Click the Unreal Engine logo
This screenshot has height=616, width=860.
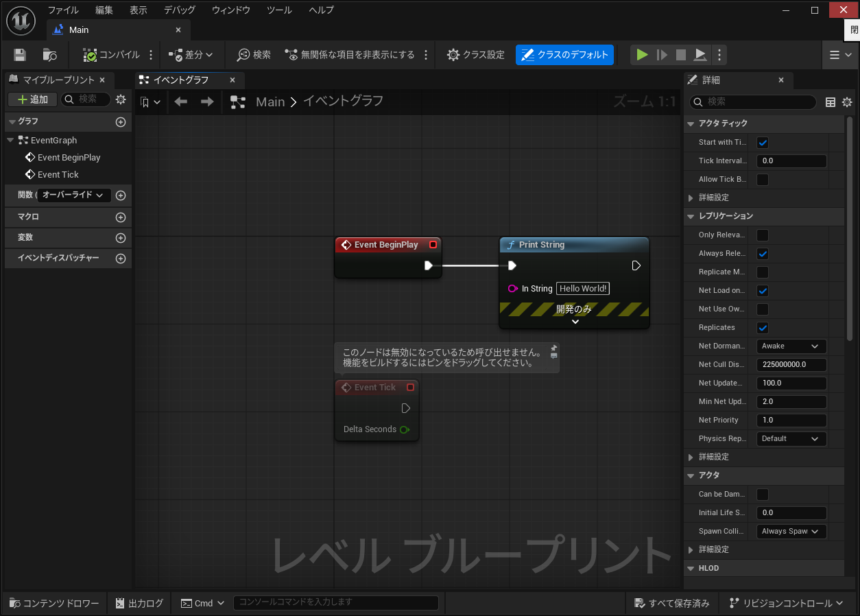21,21
